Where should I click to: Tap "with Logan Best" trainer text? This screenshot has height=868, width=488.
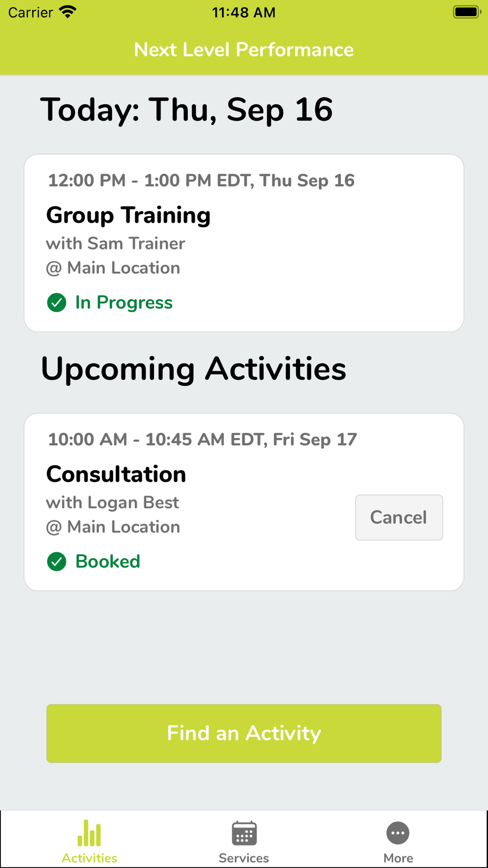[112, 502]
